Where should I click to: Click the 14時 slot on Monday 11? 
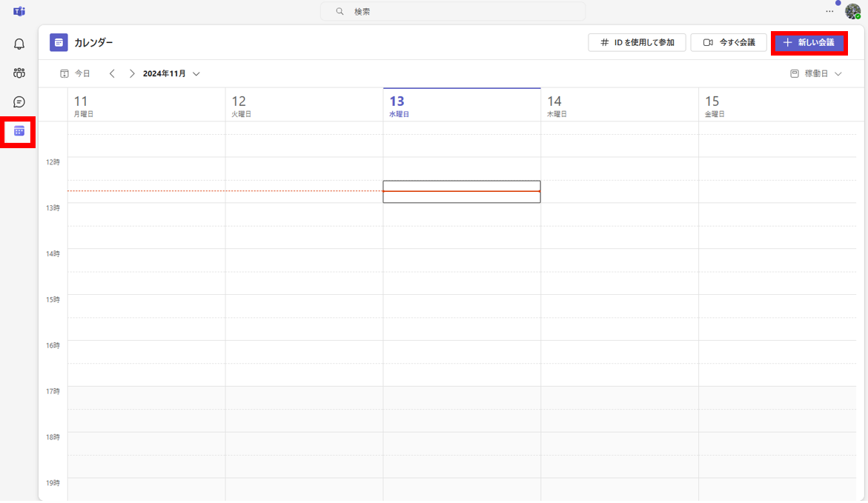pyautogui.click(x=146, y=260)
